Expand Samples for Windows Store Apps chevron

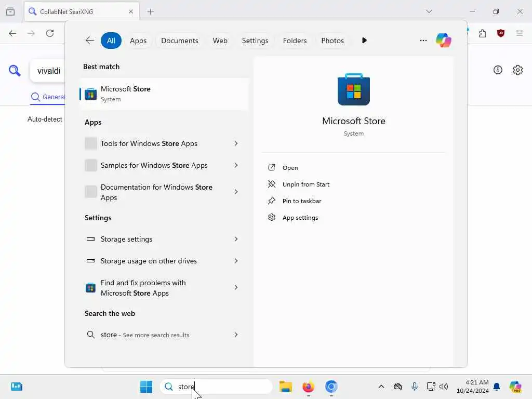[x=236, y=165]
